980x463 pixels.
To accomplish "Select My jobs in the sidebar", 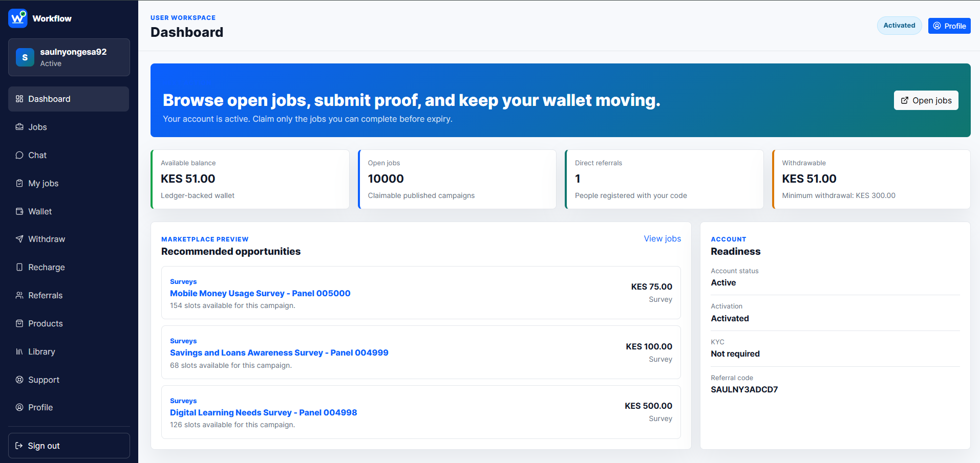I will pos(69,183).
